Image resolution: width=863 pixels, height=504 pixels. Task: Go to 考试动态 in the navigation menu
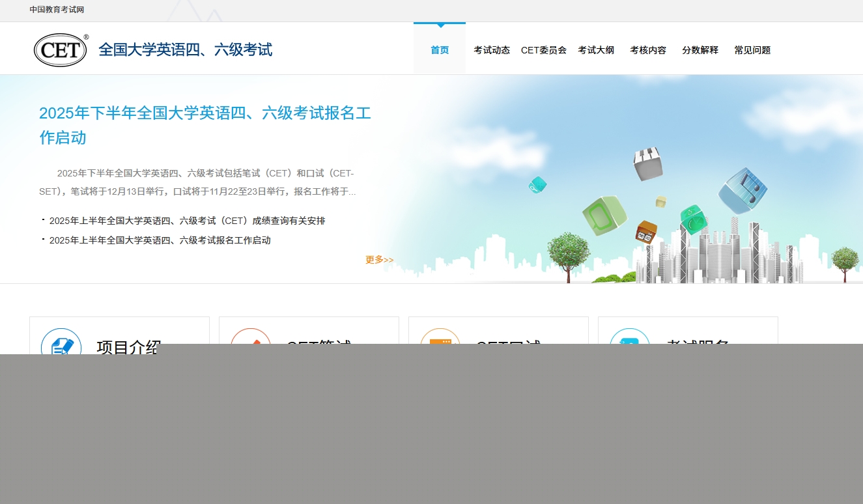coord(492,50)
